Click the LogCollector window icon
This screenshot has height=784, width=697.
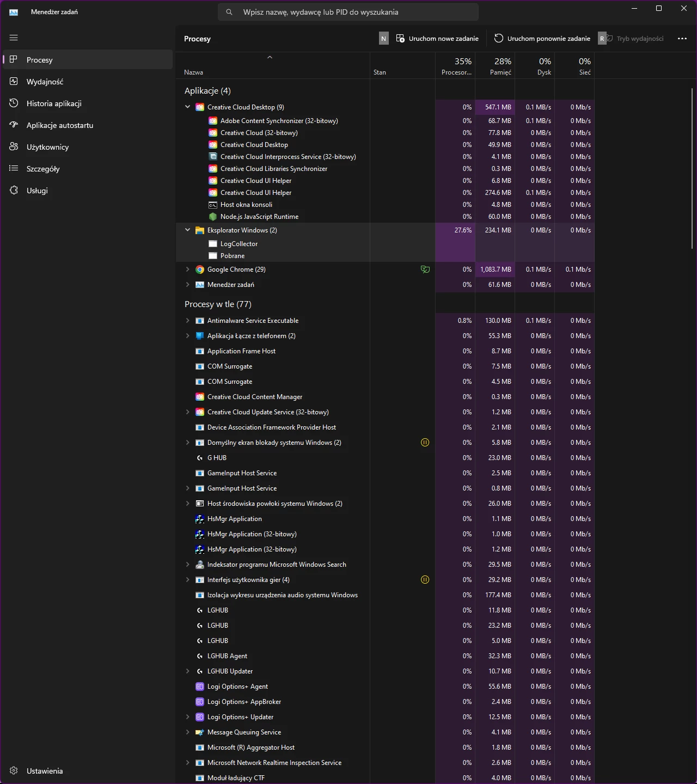tap(213, 244)
